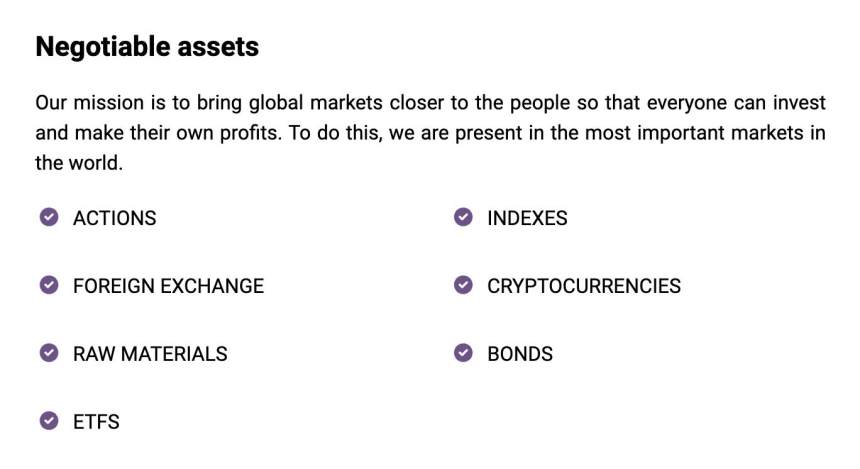Click the words 'the world.' ending the paragraph
The width and height of the screenshot is (860, 469).
79,163
